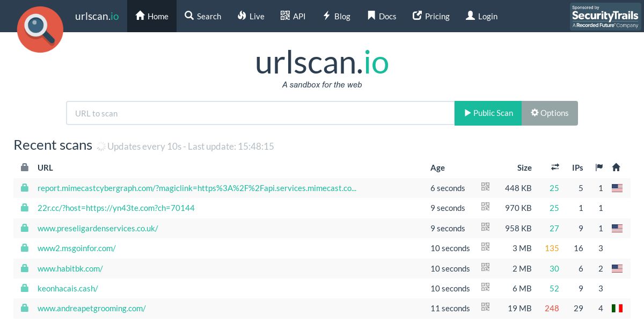Open the Blog page

(x=336, y=16)
